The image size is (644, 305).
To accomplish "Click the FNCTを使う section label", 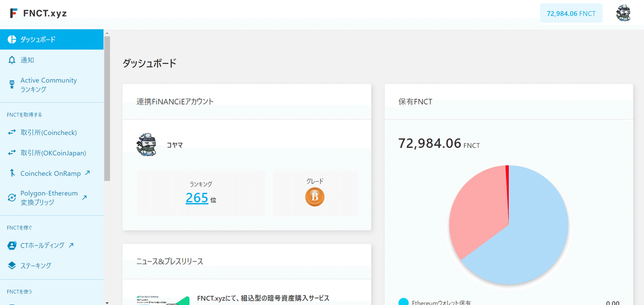I will (x=19, y=292).
